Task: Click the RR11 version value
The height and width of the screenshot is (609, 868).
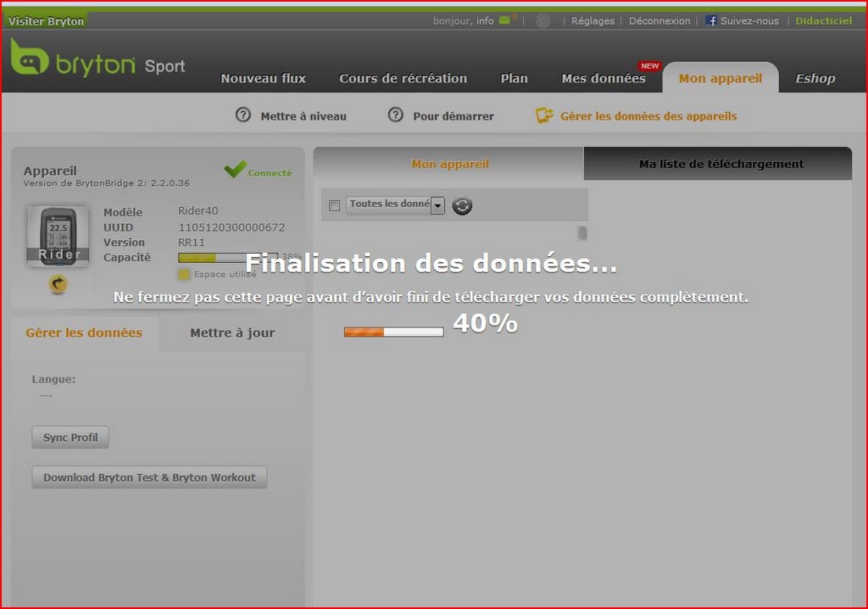Action: [x=191, y=243]
